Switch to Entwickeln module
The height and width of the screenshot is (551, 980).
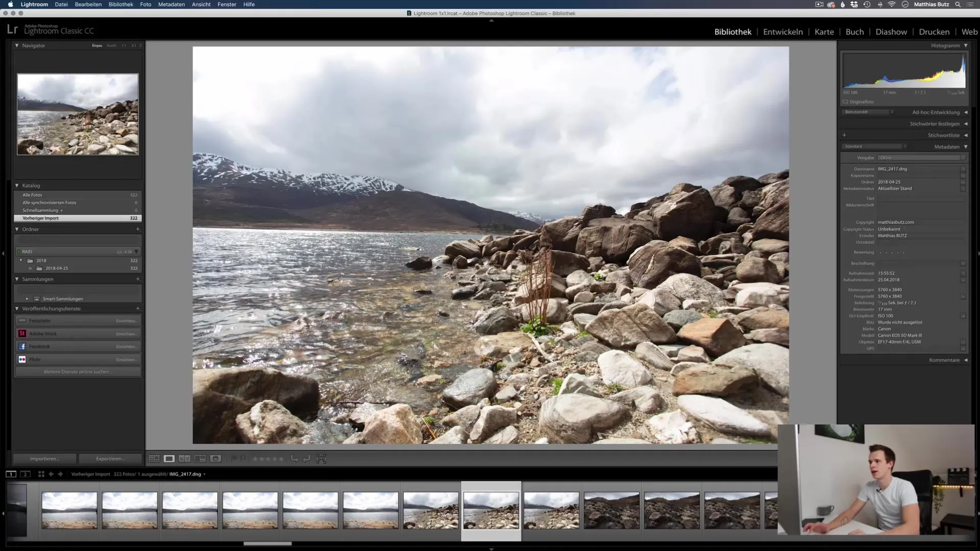(783, 32)
